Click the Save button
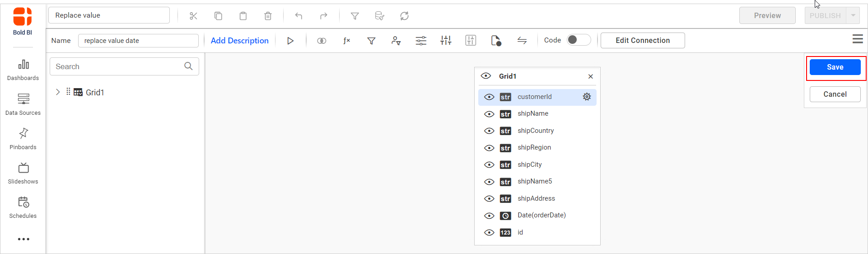868x254 pixels. (x=835, y=67)
